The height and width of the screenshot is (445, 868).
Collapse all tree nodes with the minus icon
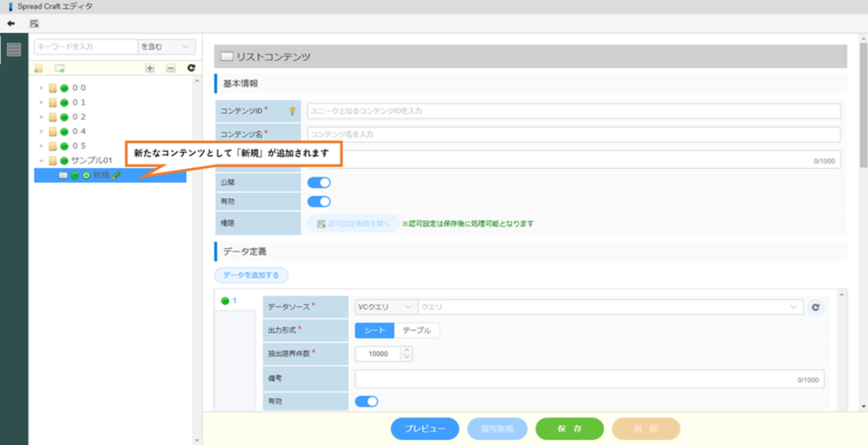(171, 68)
